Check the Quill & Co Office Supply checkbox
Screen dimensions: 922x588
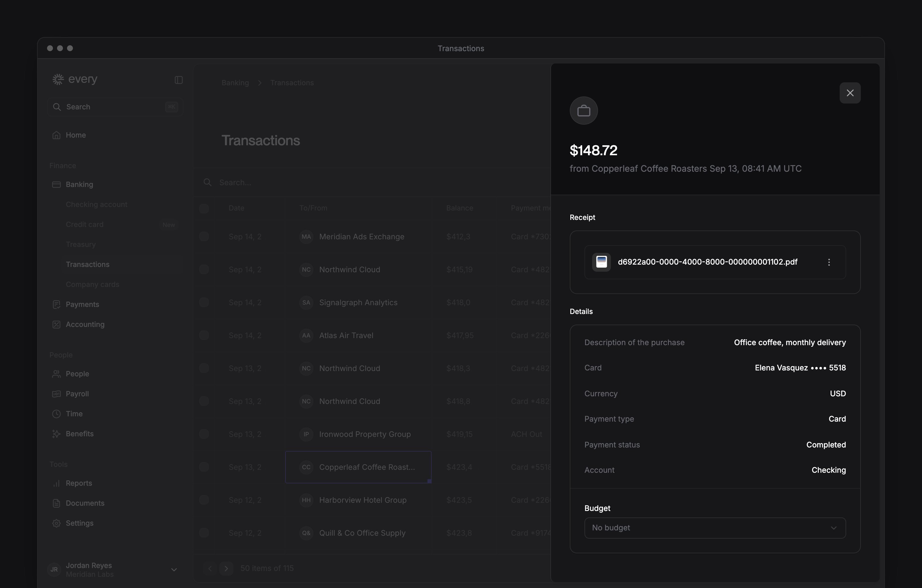[x=204, y=533]
